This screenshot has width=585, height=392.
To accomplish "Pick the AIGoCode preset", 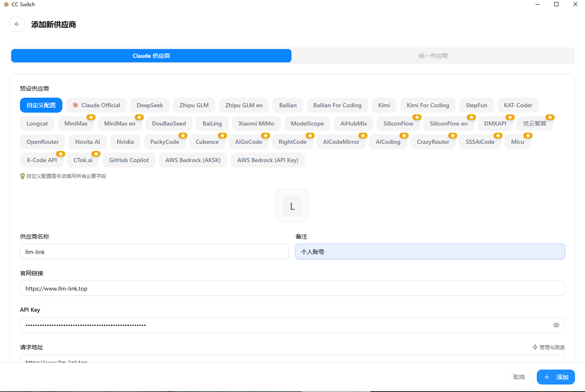I will click(249, 142).
